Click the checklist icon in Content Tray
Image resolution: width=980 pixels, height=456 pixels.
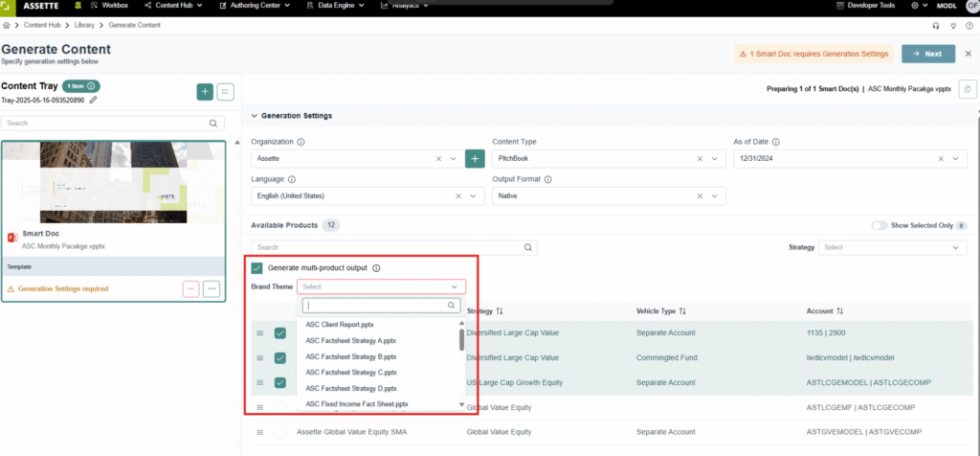pyautogui.click(x=225, y=92)
